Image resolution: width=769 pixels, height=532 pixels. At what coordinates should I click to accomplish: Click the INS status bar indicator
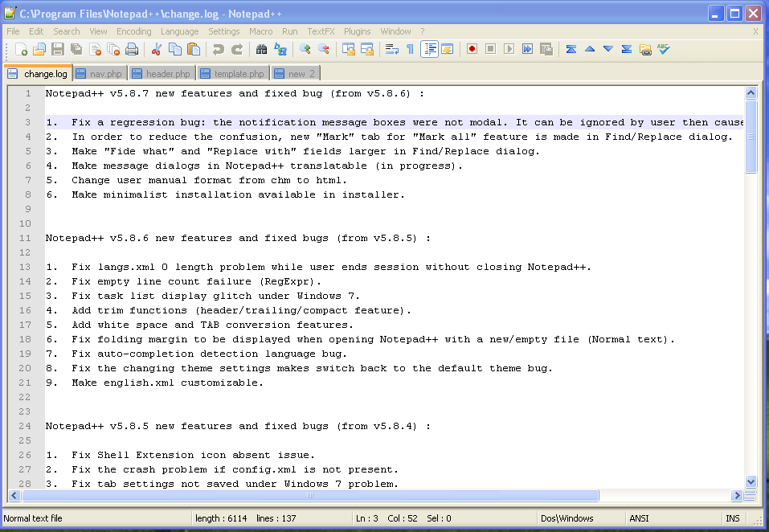[733, 518]
